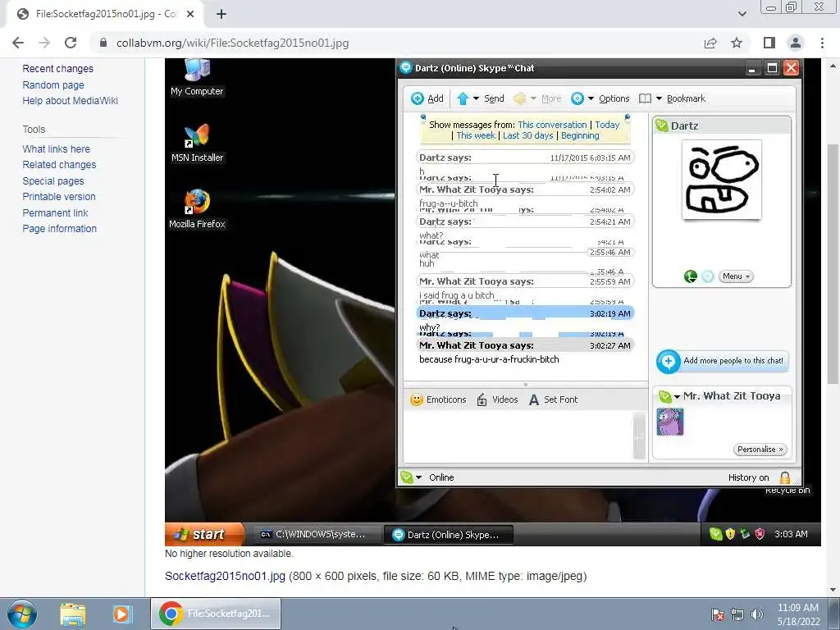Click the volume speaker tray icon
The width and height of the screenshot is (840, 630).
[756, 614]
